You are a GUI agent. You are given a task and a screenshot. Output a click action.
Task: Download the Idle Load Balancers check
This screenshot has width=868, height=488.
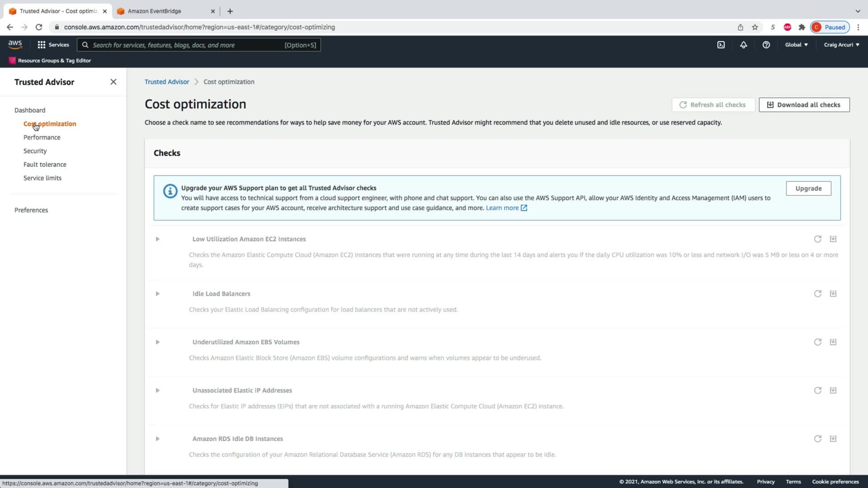click(x=833, y=294)
